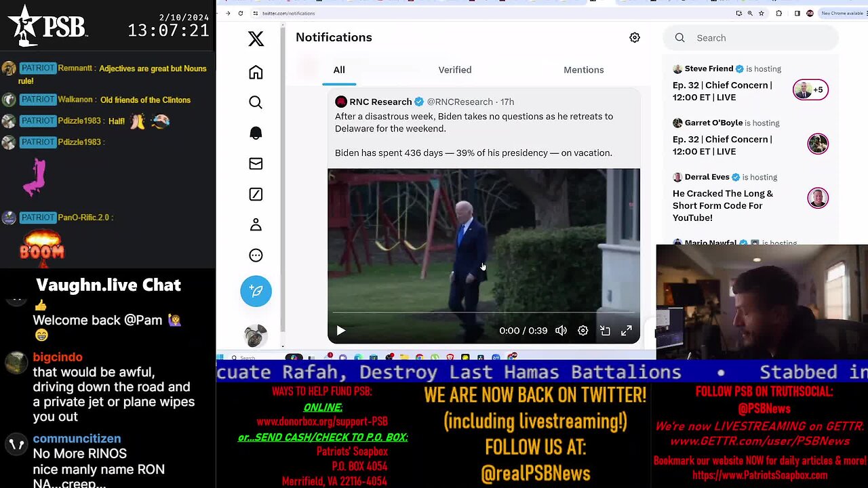The width and height of the screenshot is (868, 488).
Task: Click the site info icon in address bar
Action: coord(255,13)
